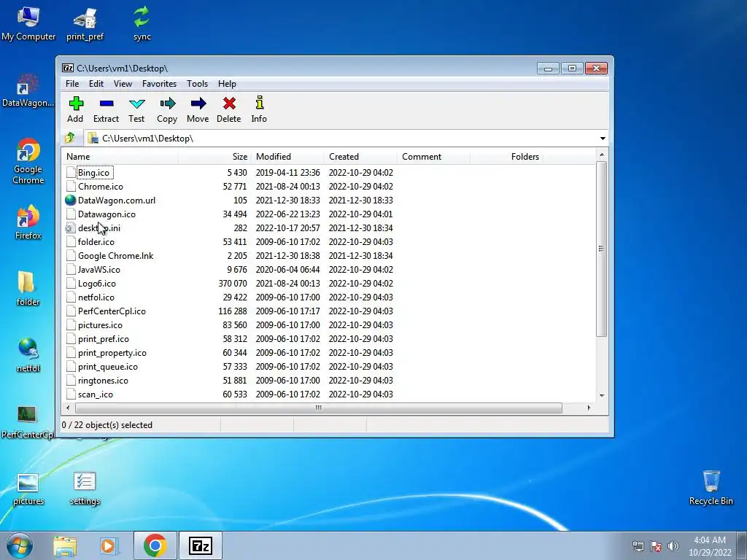Image resolution: width=747 pixels, height=560 pixels.
Task: Open the Edit menu
Action: pos(96,84)
